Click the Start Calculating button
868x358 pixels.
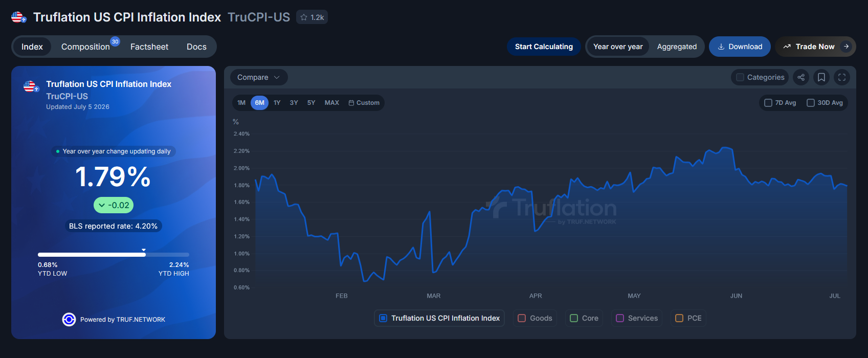point(544,47)
